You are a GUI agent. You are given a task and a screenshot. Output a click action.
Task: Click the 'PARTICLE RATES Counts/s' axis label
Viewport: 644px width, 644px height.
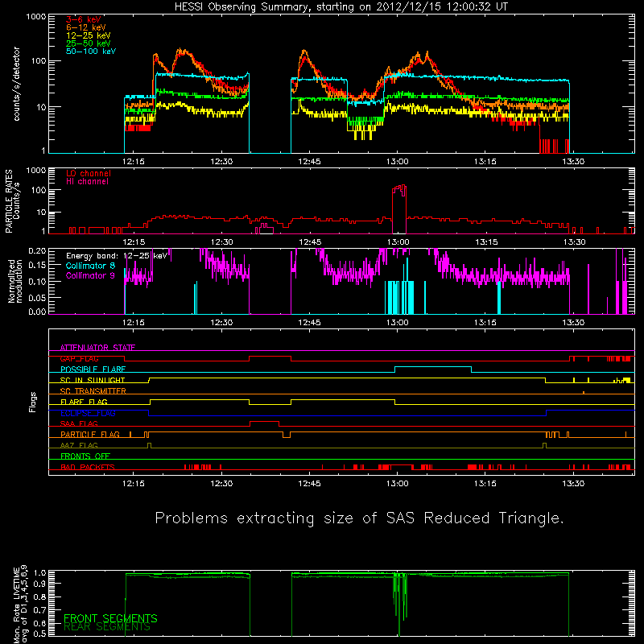tap(12, 201)
